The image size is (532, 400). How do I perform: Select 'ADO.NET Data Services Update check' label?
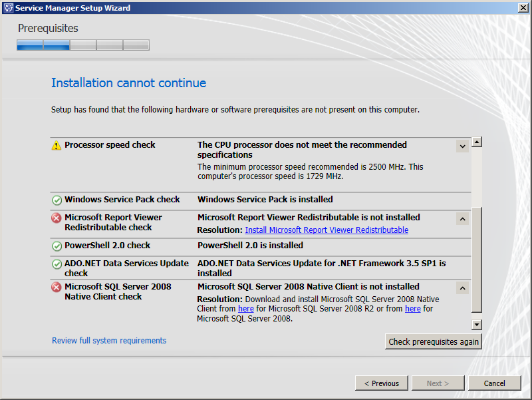(x=126, y=268)
